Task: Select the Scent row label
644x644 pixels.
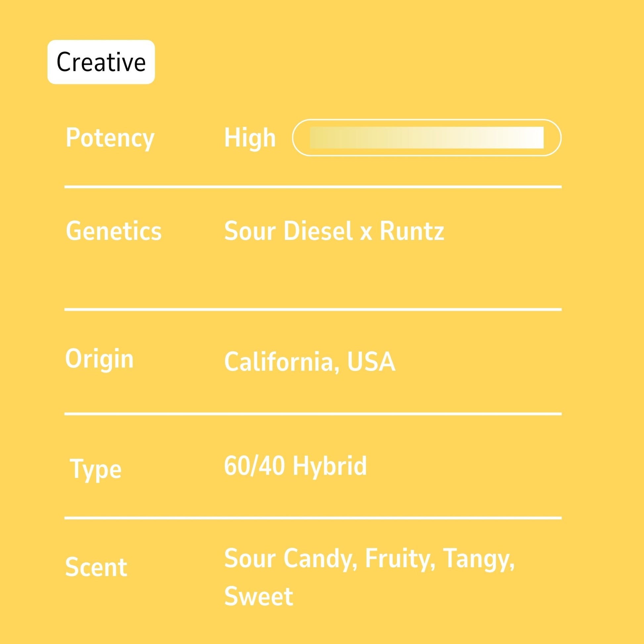Action: pos(96,567)
